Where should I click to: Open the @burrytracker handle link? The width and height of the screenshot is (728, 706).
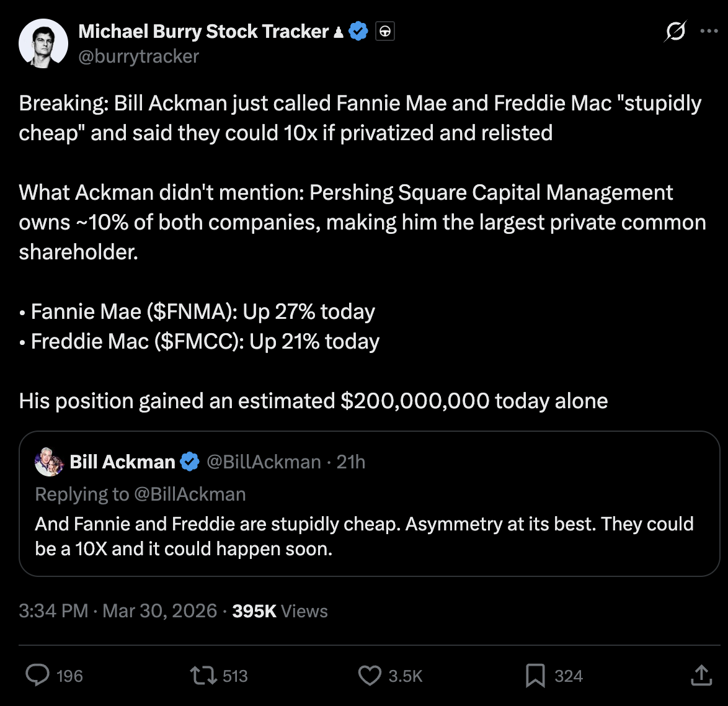(x=139, y=56)
